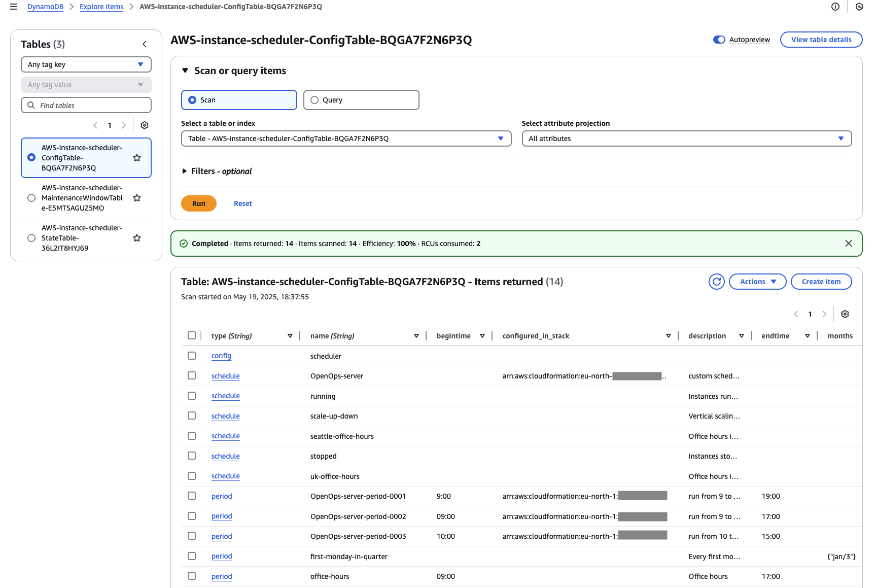Click the {"jan/3"} months cell
This screenshot has width=875, height=588.
(842, 557)
